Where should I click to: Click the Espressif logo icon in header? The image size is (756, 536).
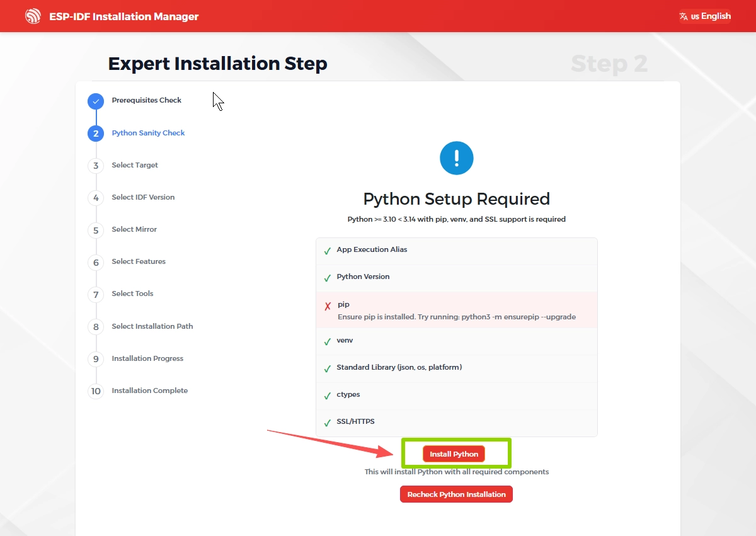(x=33, y=16)
